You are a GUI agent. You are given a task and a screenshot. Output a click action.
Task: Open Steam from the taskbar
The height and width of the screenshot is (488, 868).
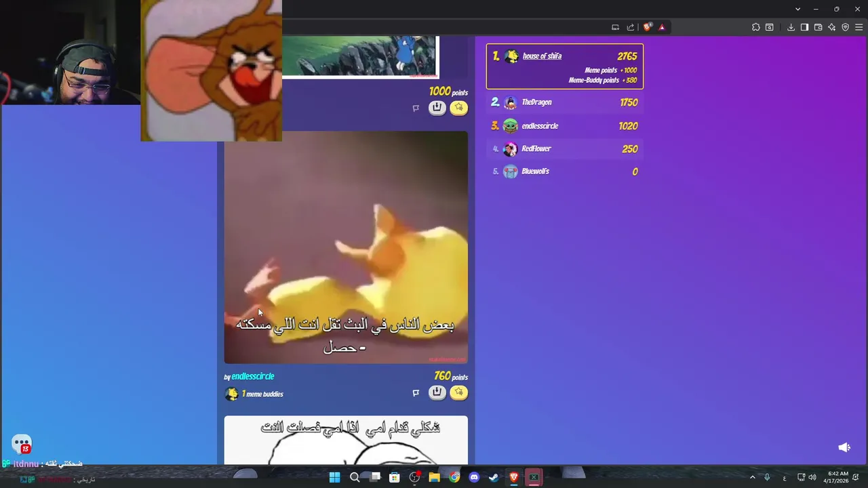(494, 477)
